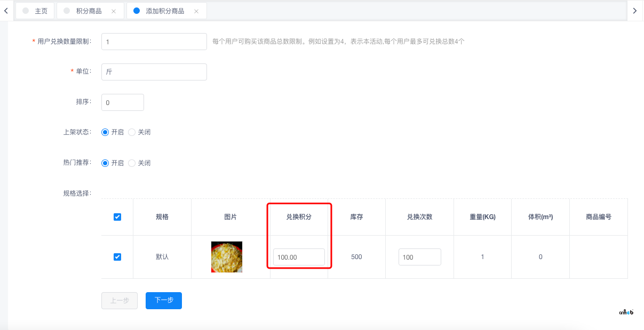644x330 pixels.
Task: Set 上架状态 to 关闭
Action: tap(132, 132)
